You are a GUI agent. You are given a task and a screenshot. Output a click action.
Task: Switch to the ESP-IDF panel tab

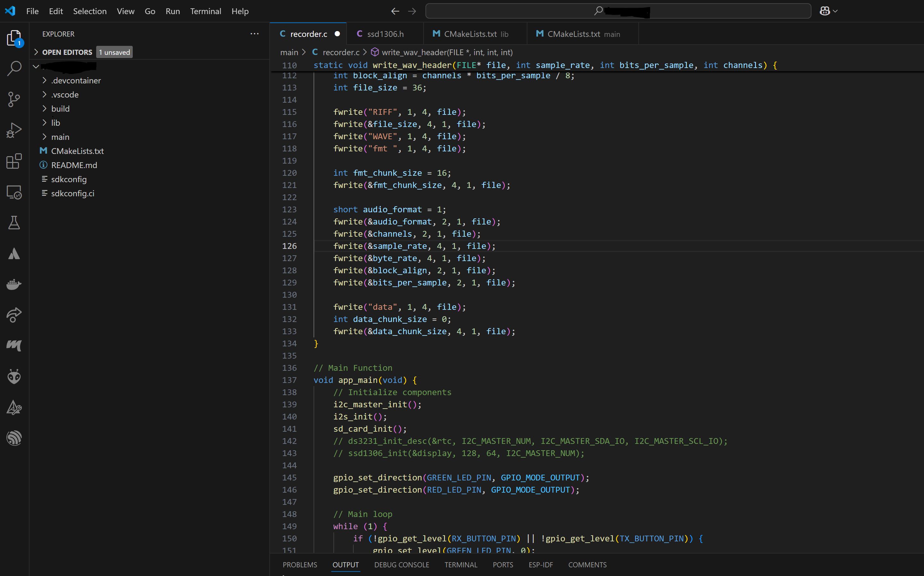(x=540, y=564)
